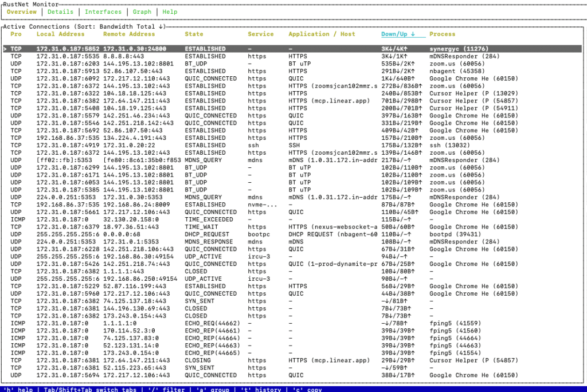Select the highlighted synergyc connection row
Viewport: 587px width, 392px height.
pyautogui.click(x=229, y=48)
